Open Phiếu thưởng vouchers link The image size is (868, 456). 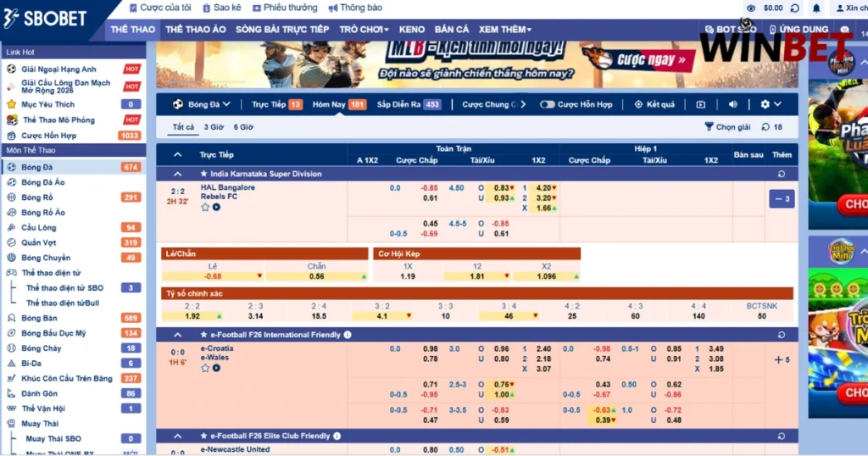(285, 8)
